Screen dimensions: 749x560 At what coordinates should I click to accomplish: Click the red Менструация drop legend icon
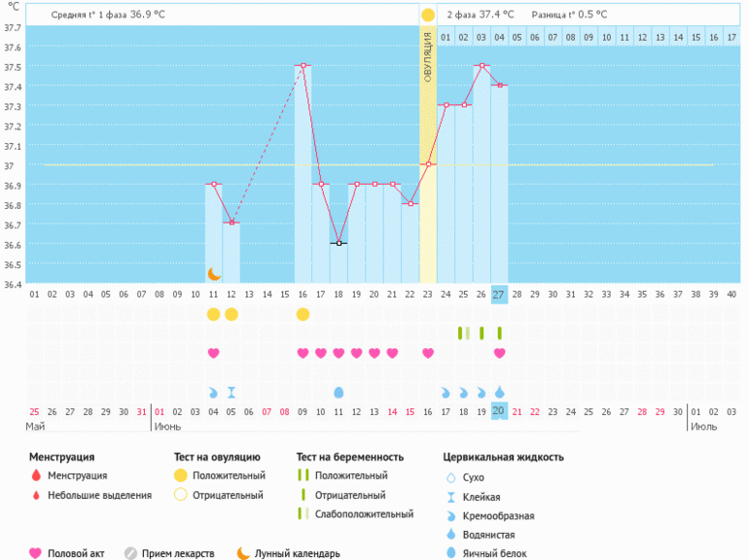pos(36,475)
